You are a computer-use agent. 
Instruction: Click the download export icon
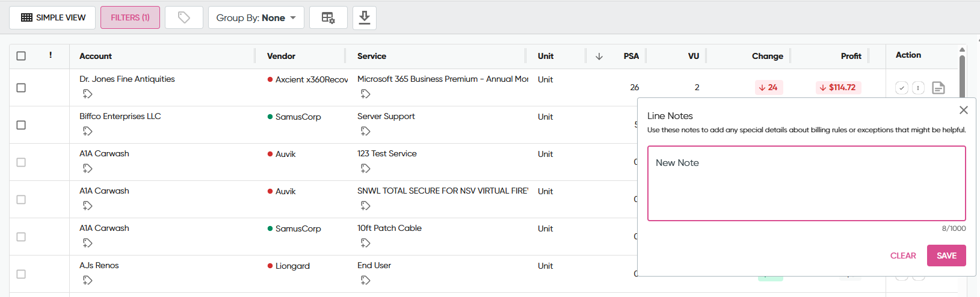[x=364, y=18]
